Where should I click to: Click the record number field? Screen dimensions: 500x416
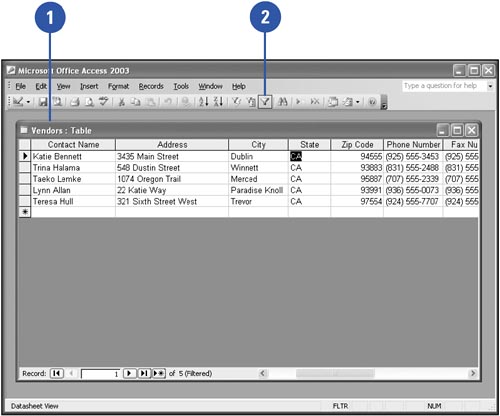point(100,374)
